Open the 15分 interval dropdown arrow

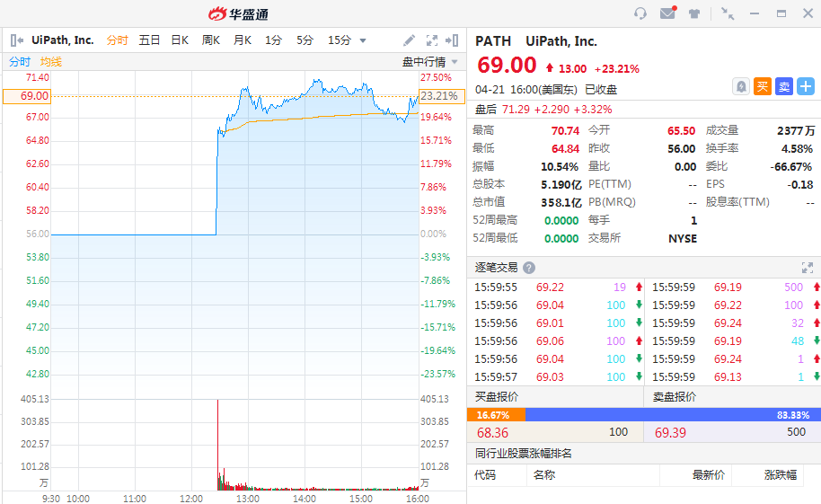(363, 40)
